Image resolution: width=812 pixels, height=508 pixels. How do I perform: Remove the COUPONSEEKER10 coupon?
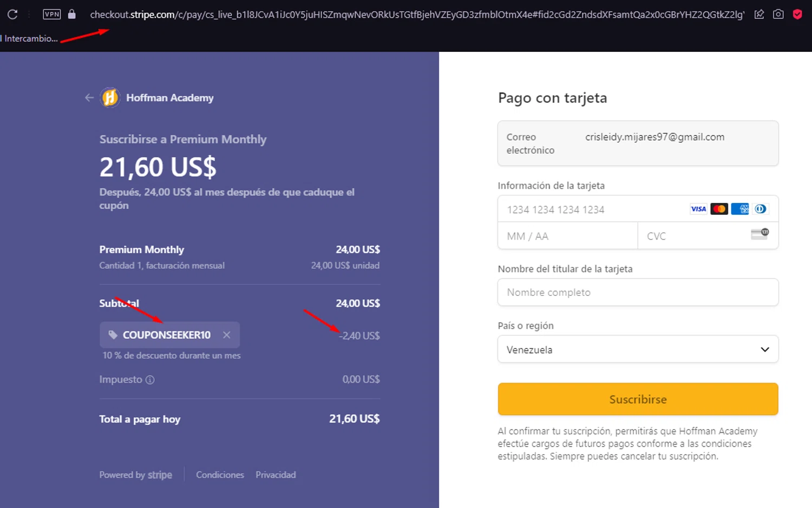(x=227, y=335)
